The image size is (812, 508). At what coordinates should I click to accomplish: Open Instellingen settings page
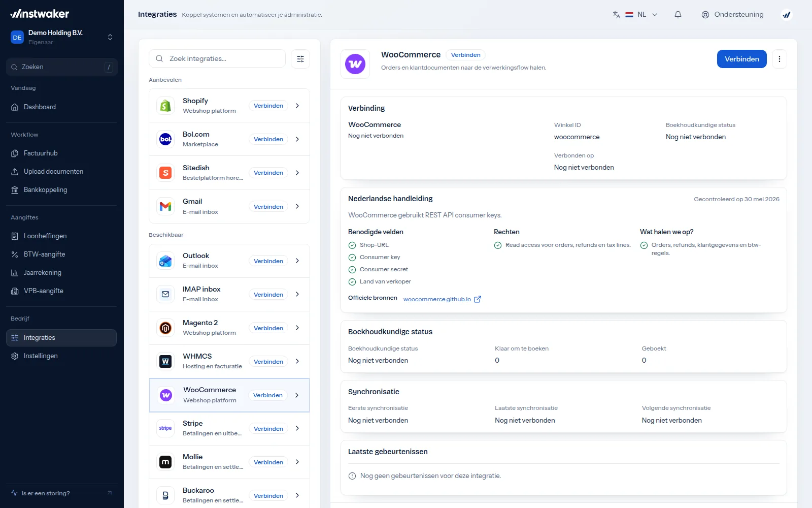[61, 356]
